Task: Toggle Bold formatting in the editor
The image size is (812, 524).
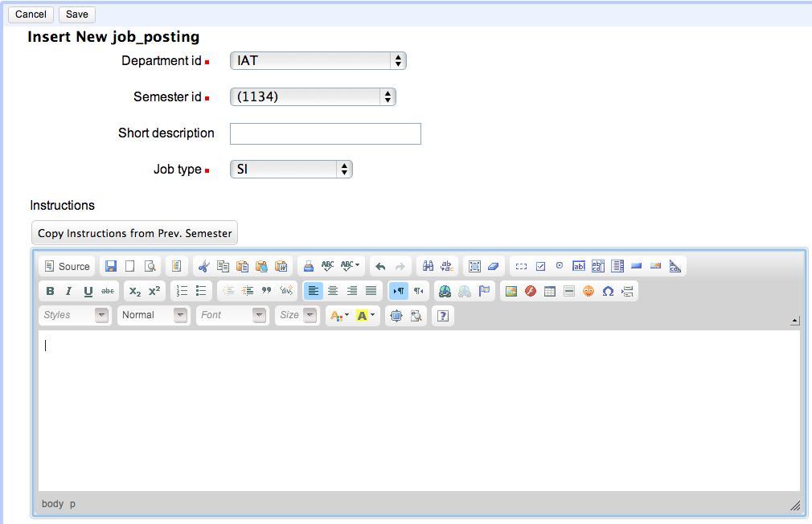Action: tap(50, 291)
